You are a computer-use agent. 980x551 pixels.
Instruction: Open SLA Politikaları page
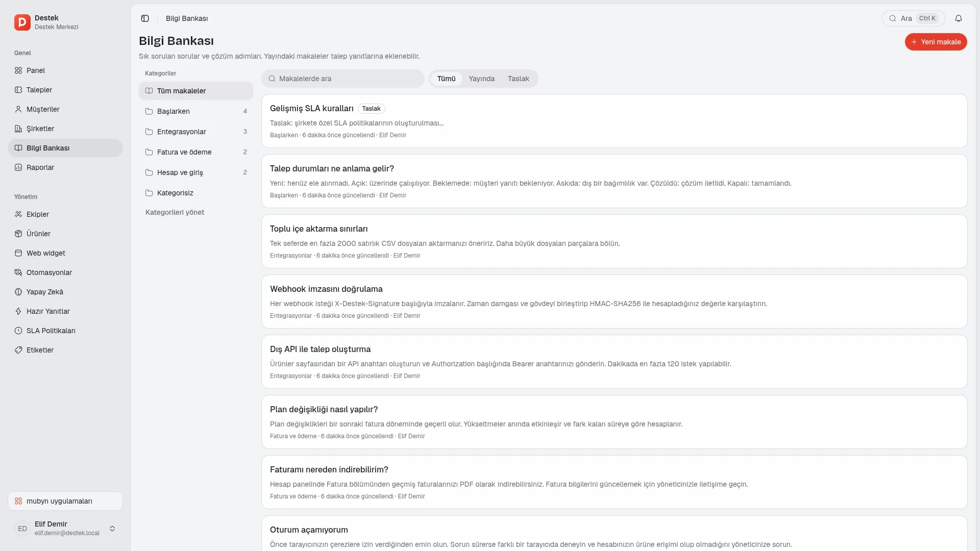pos(65,331)
